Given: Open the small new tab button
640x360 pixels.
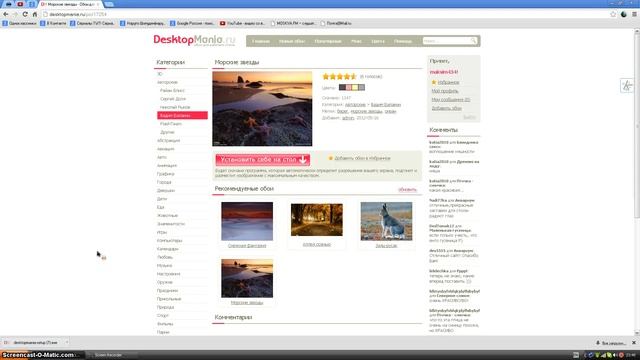Looking at the screenshot, I should (x=109, y=4).
